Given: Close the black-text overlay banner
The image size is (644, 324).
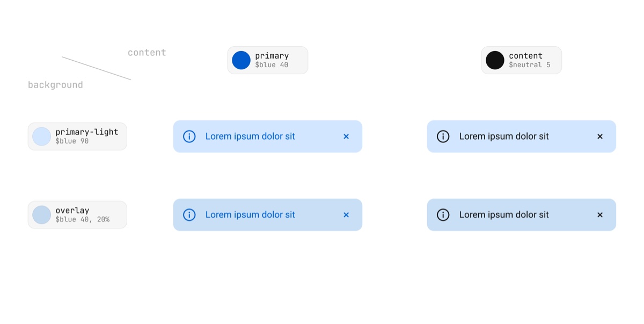Looking at the screenshot, I should pyautogui.click(x=600, y=215).
